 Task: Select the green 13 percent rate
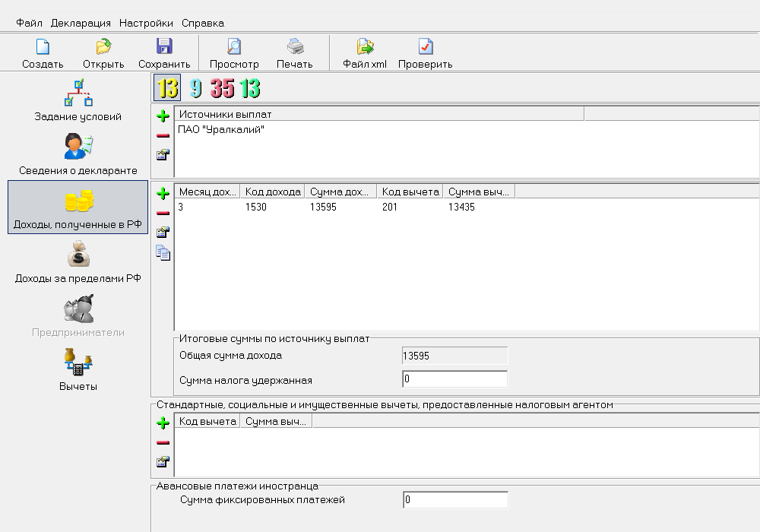point(249,88)
